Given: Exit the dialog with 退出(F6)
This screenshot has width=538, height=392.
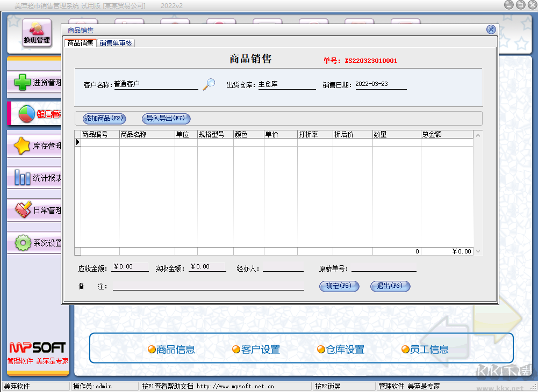Looking at the screenshot, I should pyautogui.click(x=390, y=286).
